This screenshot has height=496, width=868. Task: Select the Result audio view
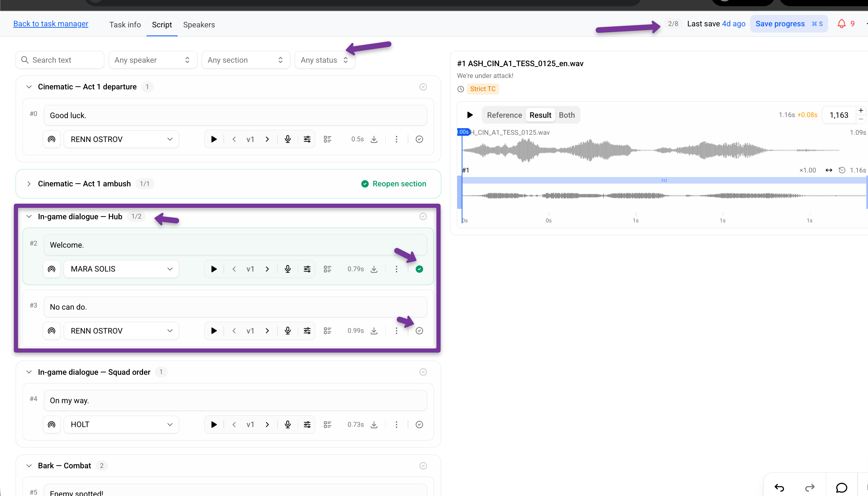click(540, 115)
